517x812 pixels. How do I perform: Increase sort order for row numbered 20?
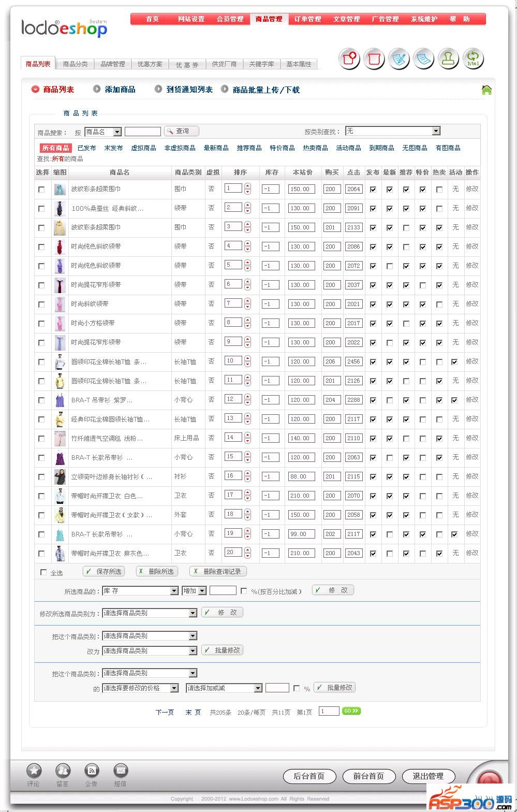tap(247, 550)
